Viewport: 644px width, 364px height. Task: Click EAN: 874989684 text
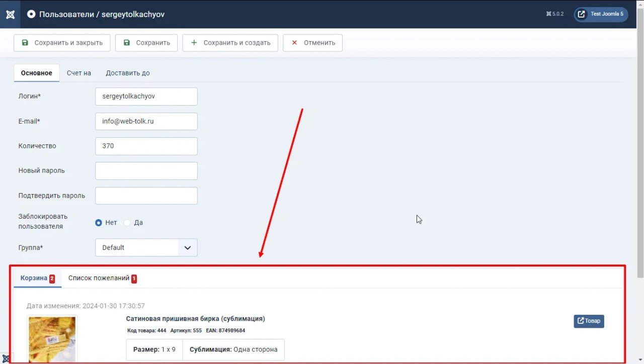pos(225,330)
